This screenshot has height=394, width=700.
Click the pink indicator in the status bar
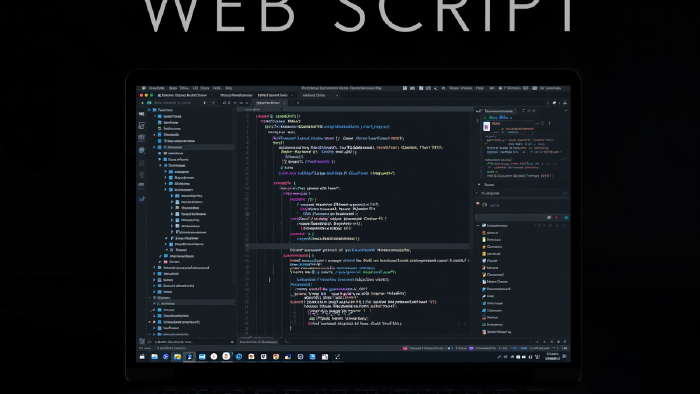pos(405,348)
